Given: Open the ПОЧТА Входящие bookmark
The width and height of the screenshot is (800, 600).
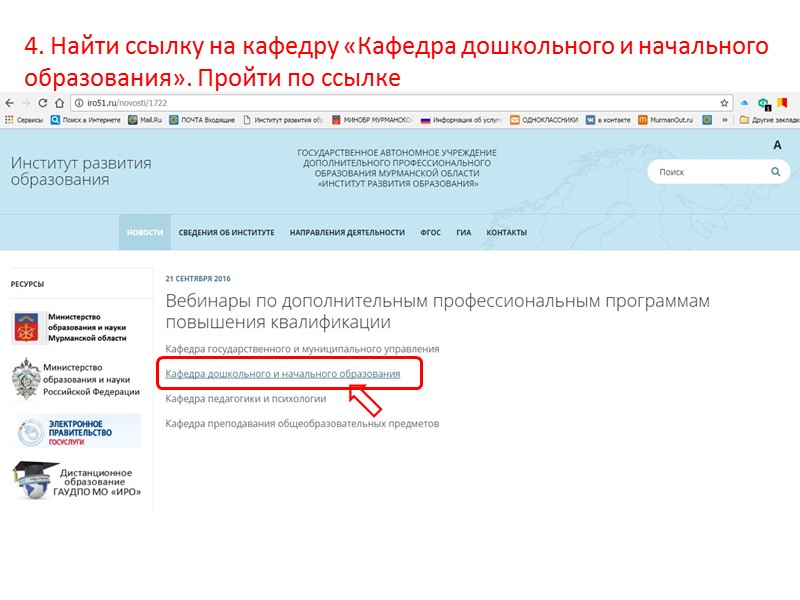Looking at the screenshot, I should pyautogui.click(x=202, y=120).
